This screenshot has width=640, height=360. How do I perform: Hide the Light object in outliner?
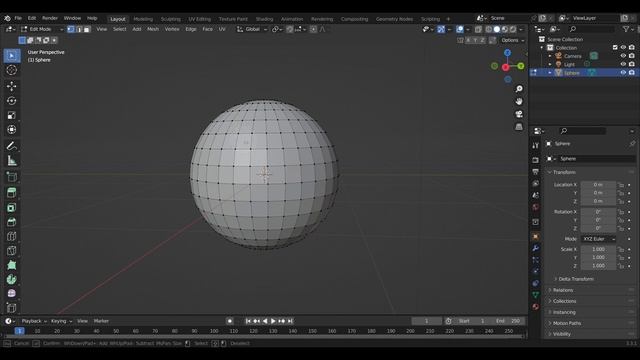point(623,64)
